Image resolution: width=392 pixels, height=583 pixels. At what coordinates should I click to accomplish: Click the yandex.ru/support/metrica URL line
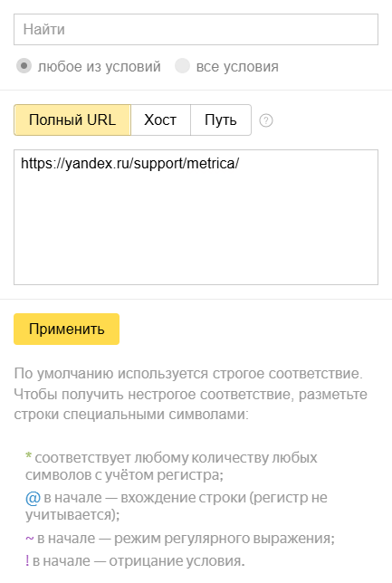click(x=129, y=163)
